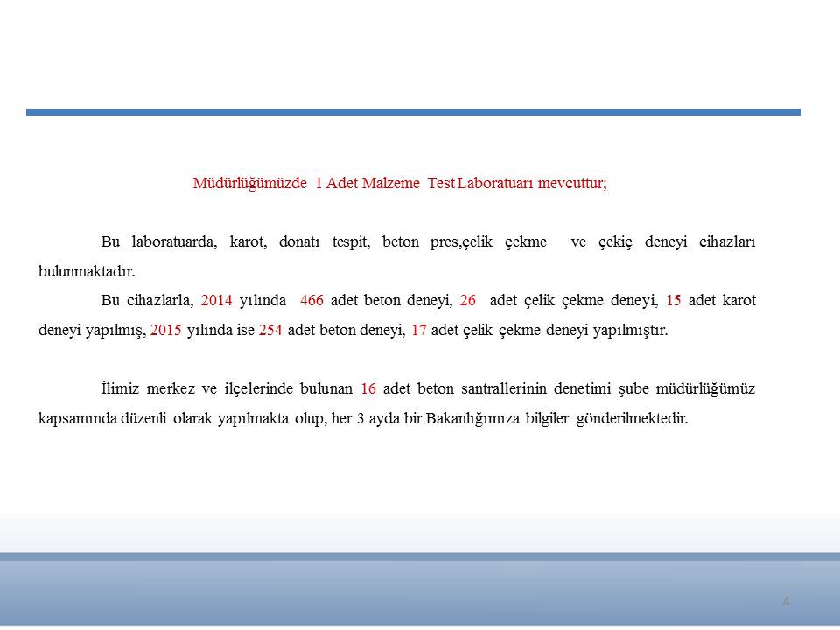Click the red year '2015'
Image resolution: width=840 pixels, height=630 pixels.
(x=166, y=330)
